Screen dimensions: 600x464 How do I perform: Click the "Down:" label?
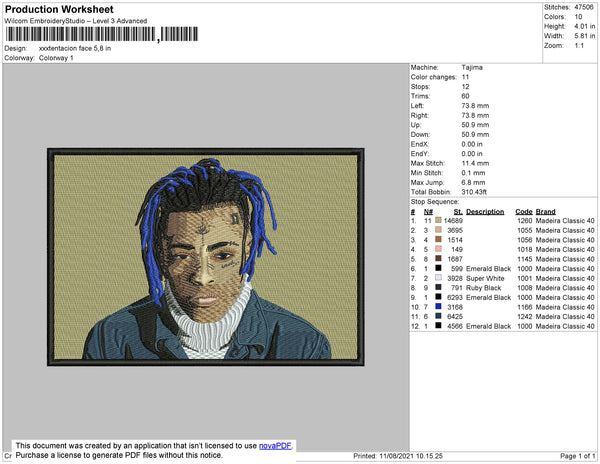[x=420, y=135]
